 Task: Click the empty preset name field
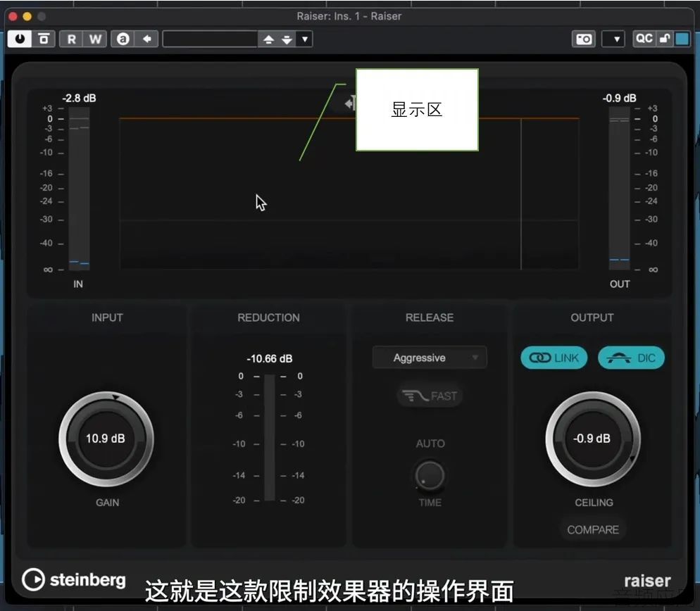pyautogui.click(x=210, y=39)
